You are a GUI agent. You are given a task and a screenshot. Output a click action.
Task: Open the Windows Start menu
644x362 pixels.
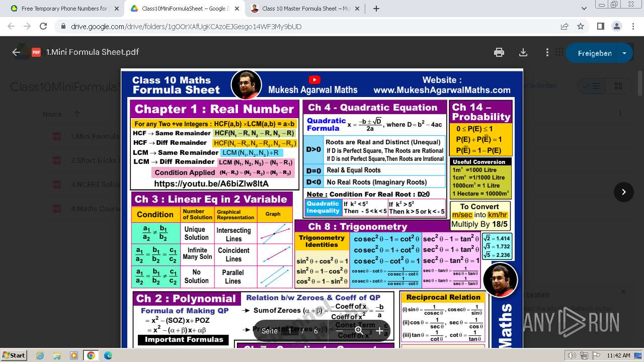14,355
